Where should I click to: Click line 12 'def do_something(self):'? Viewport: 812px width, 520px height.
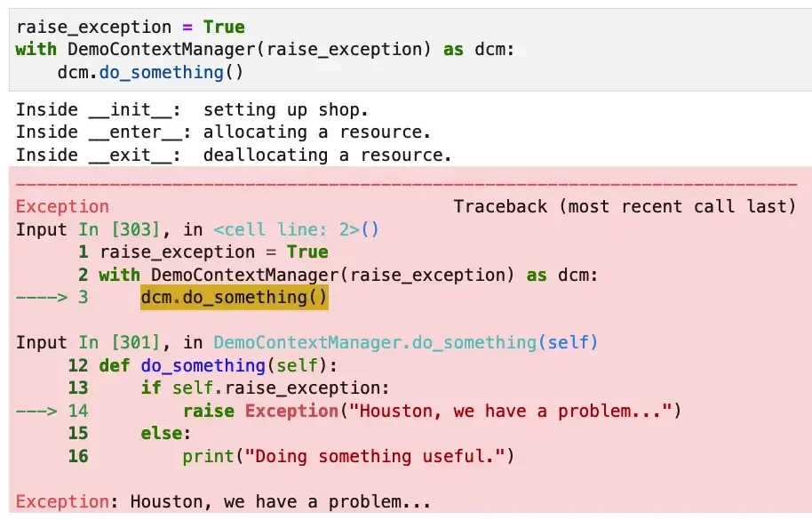(218, 365)
